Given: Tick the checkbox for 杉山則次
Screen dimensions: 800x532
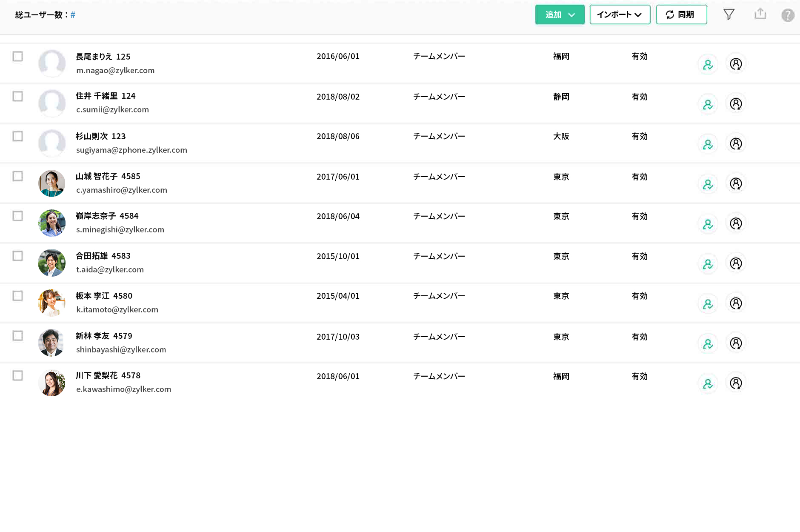Looking at the screenshot, I should click(x=17, y=136).
